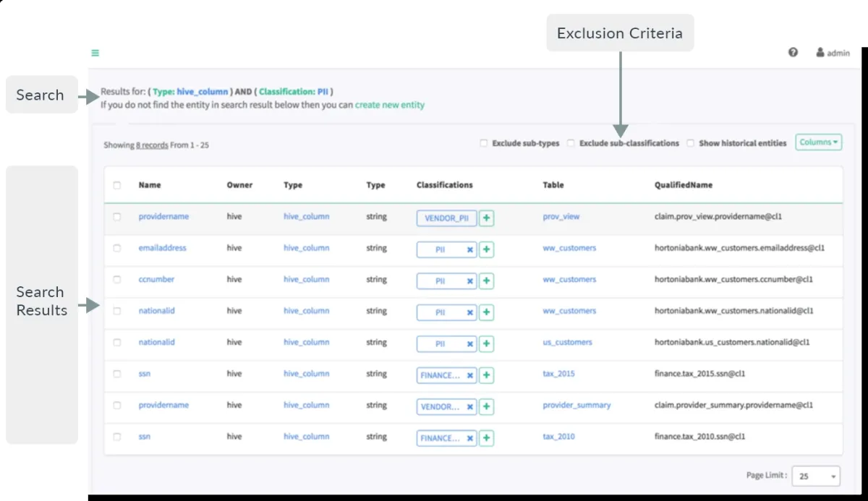Click the Owner column header
868x501 pixels.
coord(239,185)
